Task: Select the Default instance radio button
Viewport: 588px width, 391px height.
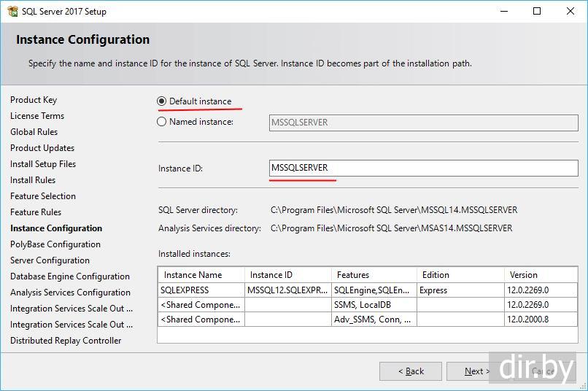Action: [x=162, y=101]
